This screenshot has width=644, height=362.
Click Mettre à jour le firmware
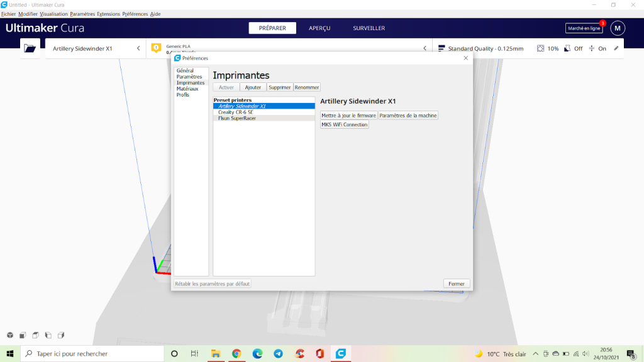[348, 116]
